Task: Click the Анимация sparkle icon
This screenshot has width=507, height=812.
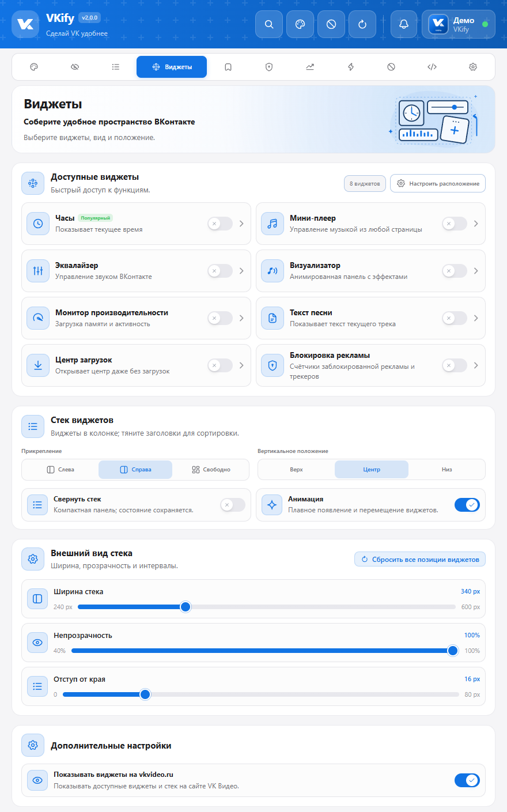Action: (x=273, y=505)
